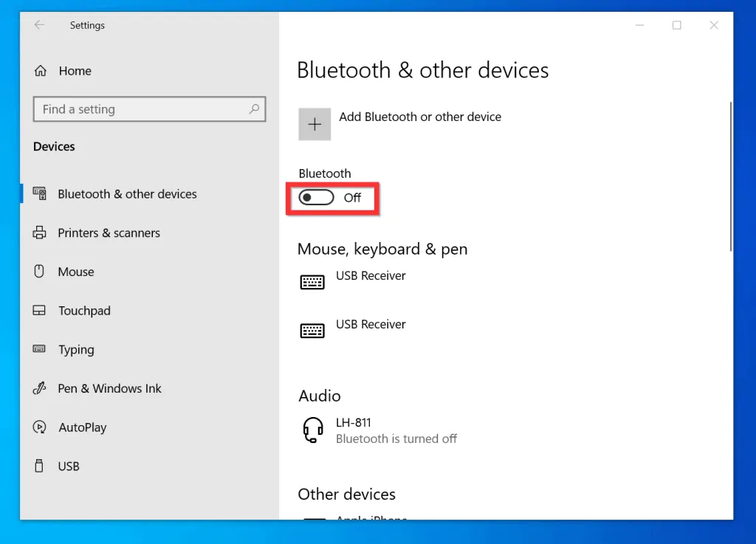This screenshot has width=756, height=544.
Task: Select Devices section heading in sidebar
Action: (53, 146)
